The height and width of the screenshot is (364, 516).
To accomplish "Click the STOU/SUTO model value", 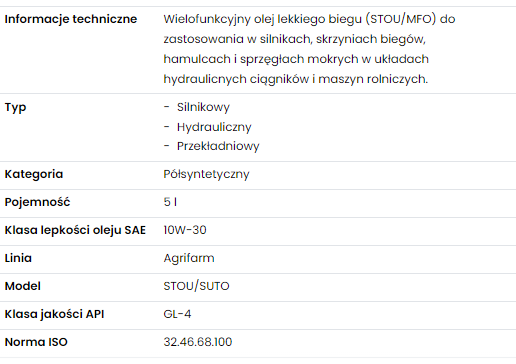I will 196,286.
